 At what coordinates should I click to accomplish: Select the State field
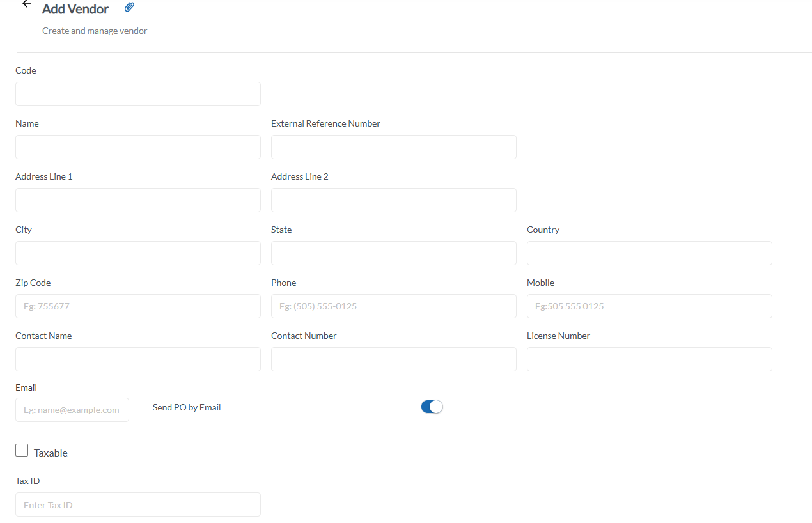(x=394, y=253)
